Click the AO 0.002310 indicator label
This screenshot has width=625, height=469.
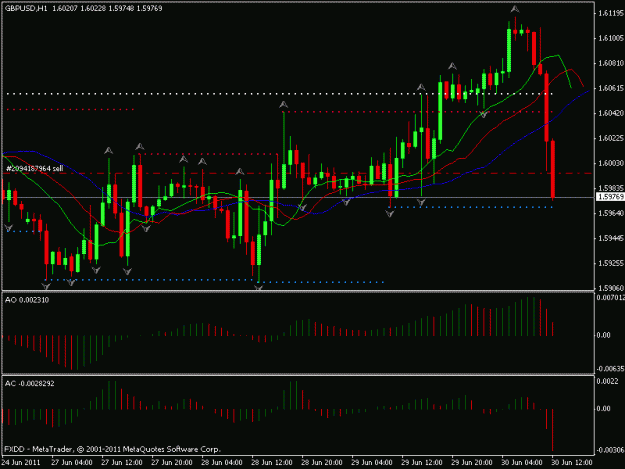pyautogui.click(x=27, y=300)
